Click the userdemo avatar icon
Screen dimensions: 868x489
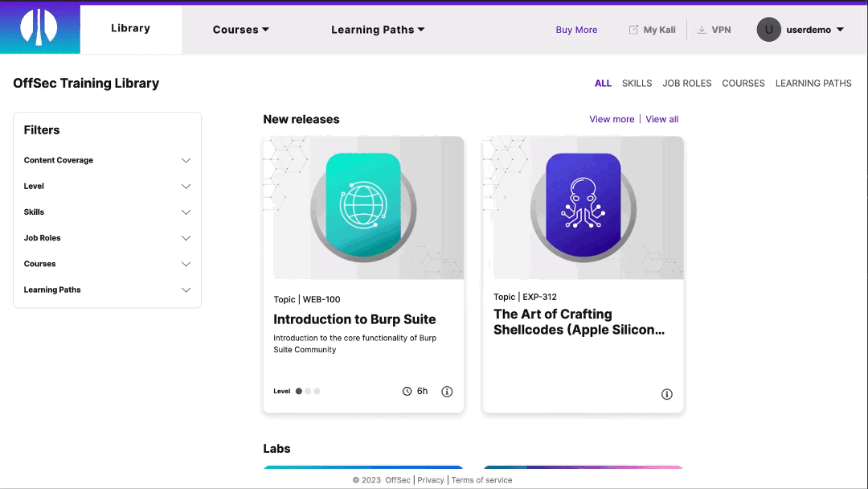click(x=768, y=29)
